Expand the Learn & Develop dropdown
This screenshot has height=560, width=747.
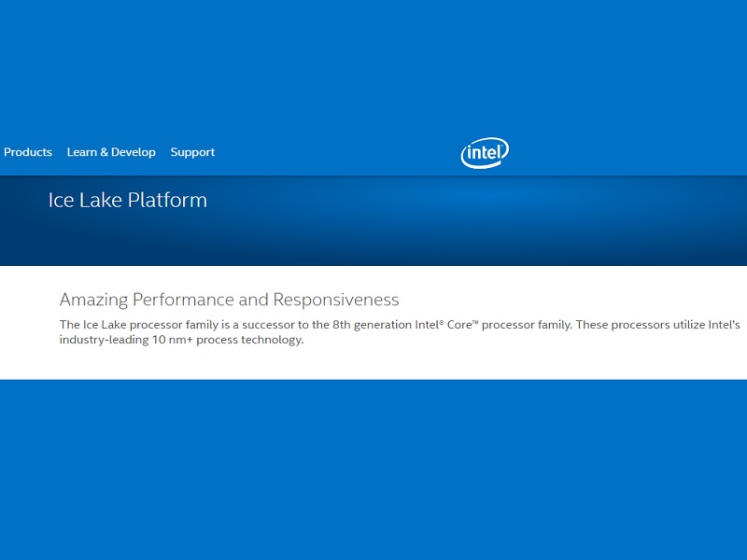(x=111, y=152)
